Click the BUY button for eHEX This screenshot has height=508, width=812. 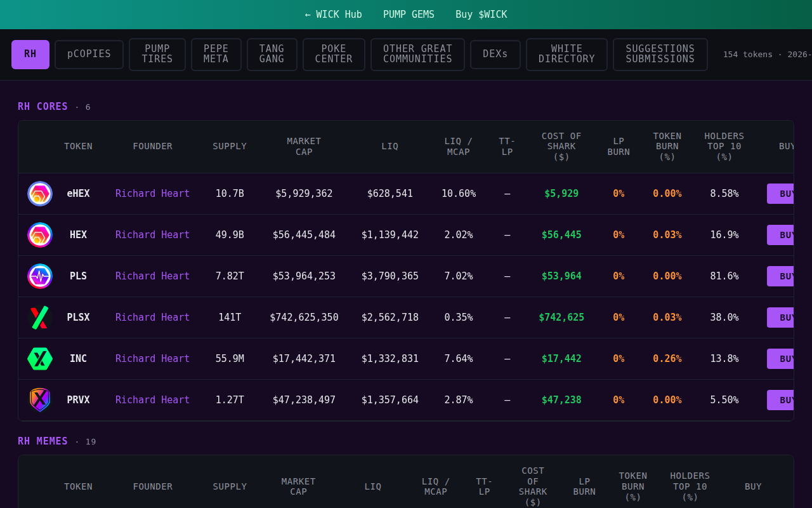780,194
